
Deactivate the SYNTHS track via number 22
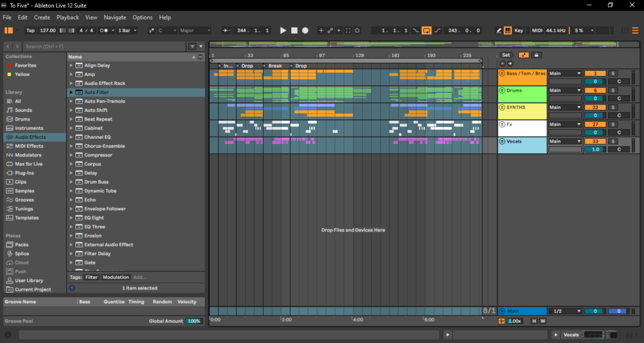595,107
